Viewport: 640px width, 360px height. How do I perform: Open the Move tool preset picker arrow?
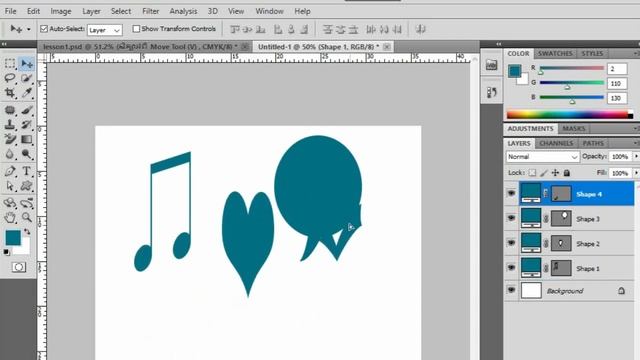point(28,29)
